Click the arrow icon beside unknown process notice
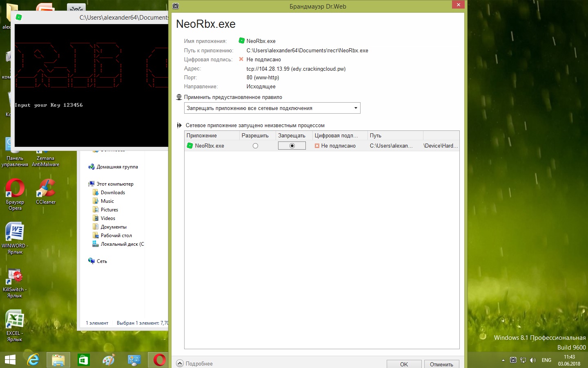 point(179,126)
